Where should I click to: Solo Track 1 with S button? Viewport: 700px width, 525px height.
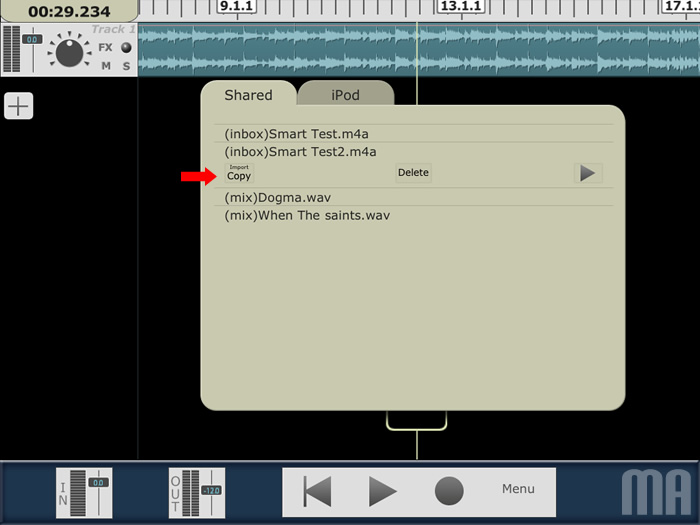pos(126,66)
